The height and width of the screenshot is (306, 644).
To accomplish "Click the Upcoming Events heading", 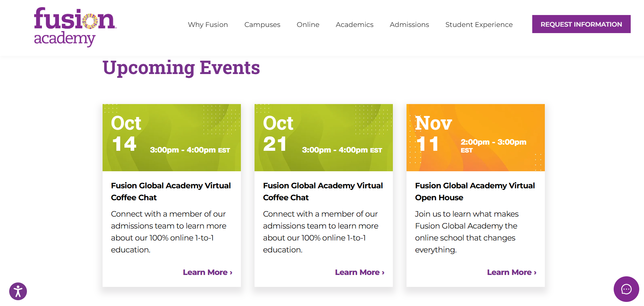I will coord(181,68).
